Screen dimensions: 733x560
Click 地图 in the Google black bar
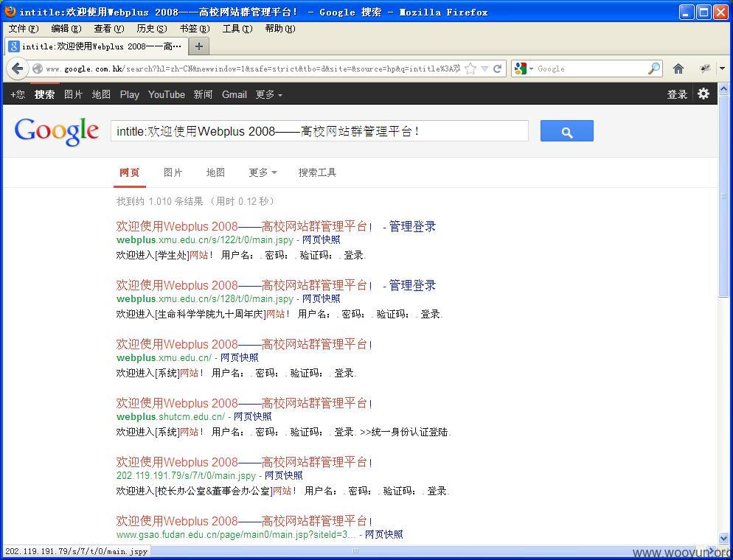pyautogui.click(x=102, y=94)
